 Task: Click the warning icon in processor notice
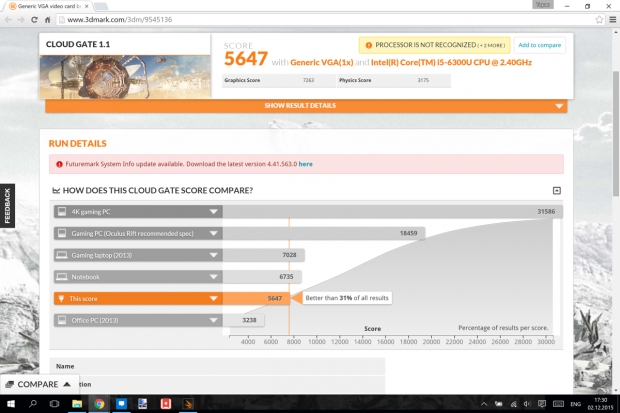tap(369, 45)
